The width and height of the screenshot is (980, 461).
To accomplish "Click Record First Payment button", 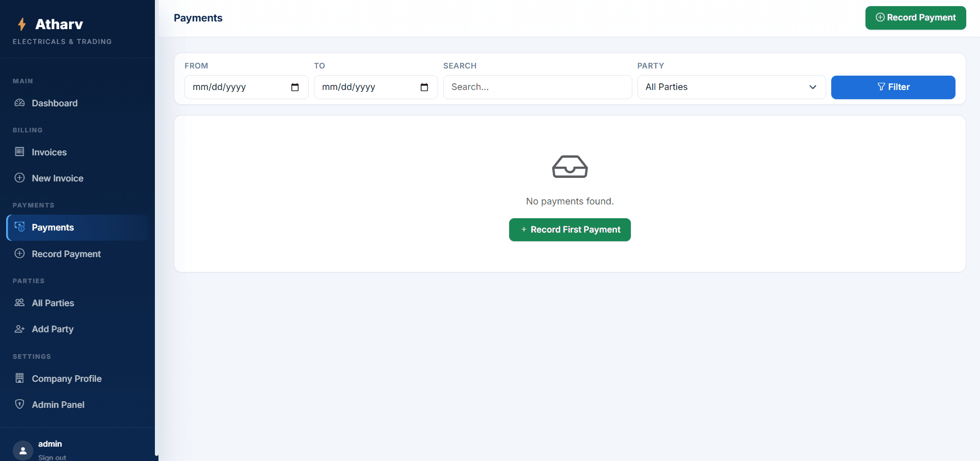I will [570, 229].
